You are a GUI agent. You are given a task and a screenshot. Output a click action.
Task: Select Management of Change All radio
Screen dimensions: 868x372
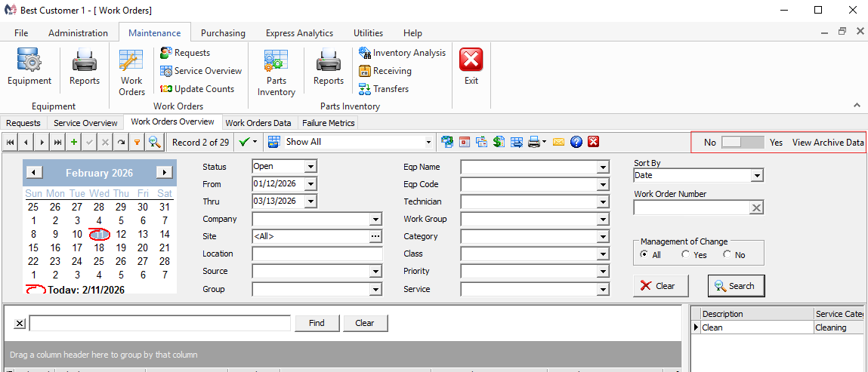643,255
